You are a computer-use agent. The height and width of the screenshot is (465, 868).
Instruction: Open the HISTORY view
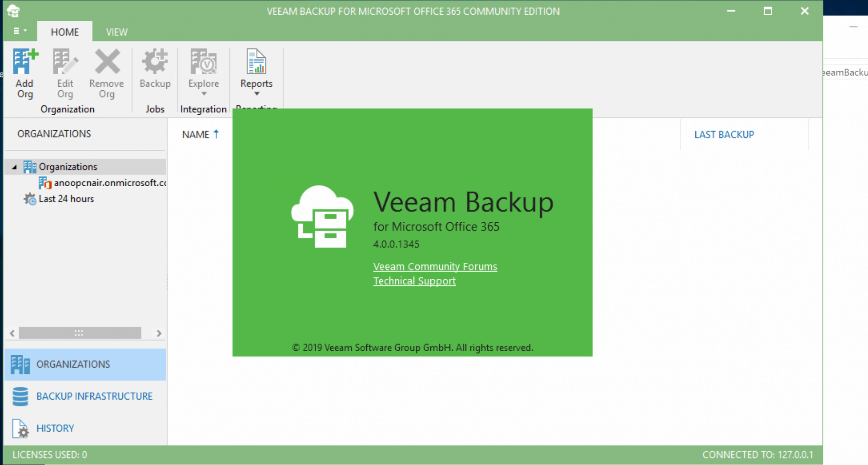(85, 429)
